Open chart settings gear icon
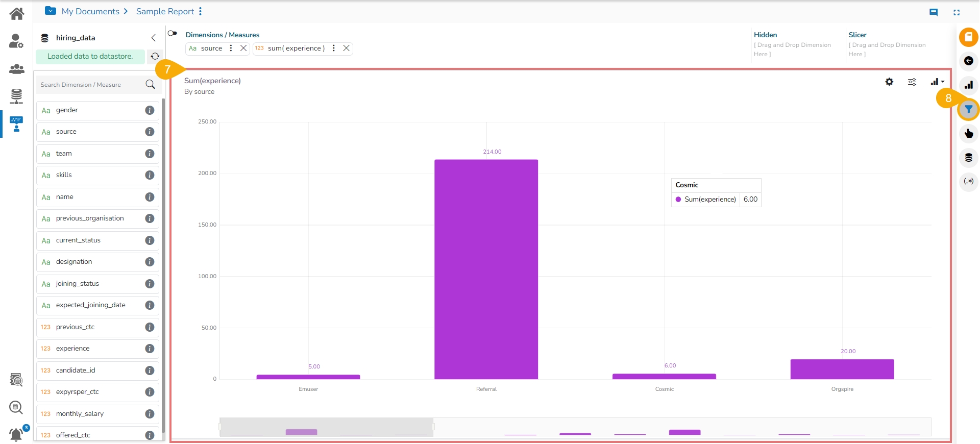Viewport: 980px width, 444px height. point(889,82)
